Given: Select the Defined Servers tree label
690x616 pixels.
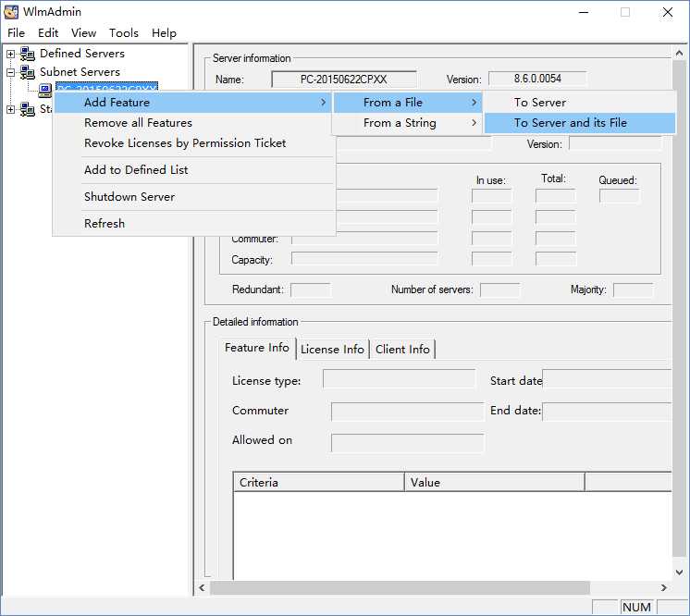Looking at the screenshot, I should [x=82, y=54].
